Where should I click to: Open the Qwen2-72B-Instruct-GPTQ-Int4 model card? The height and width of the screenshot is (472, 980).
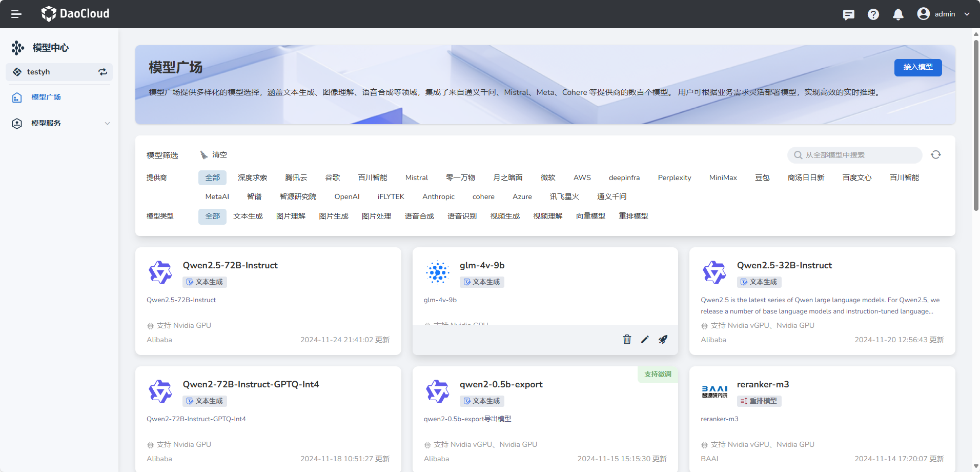pyautogui.click(x=268, y=419)
